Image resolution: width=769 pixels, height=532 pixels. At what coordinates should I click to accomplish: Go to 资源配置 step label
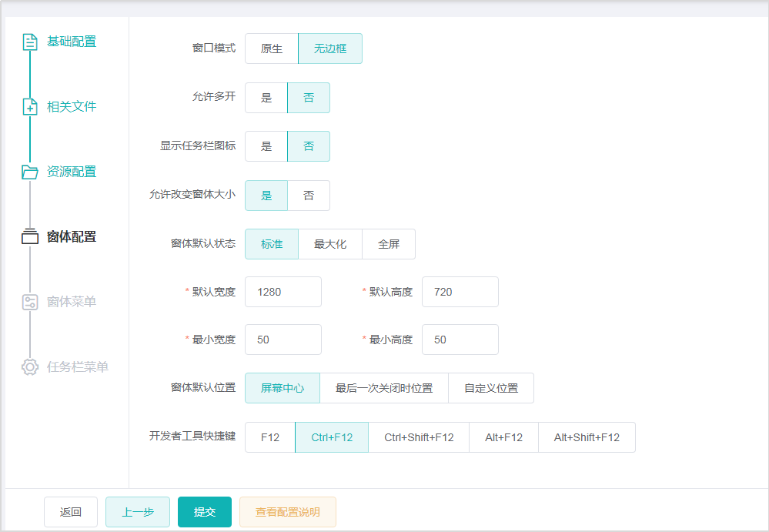point(72,172)
